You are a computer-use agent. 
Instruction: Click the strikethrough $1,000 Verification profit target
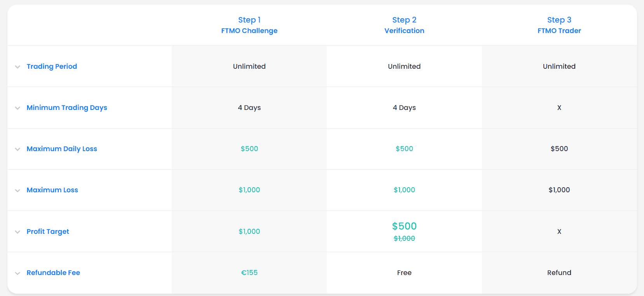(404, 239)
